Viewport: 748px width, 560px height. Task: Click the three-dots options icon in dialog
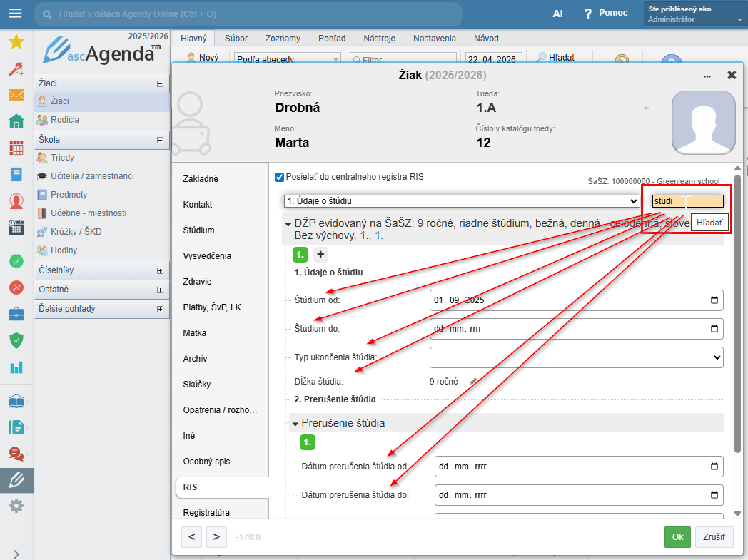tap(707, 76)
